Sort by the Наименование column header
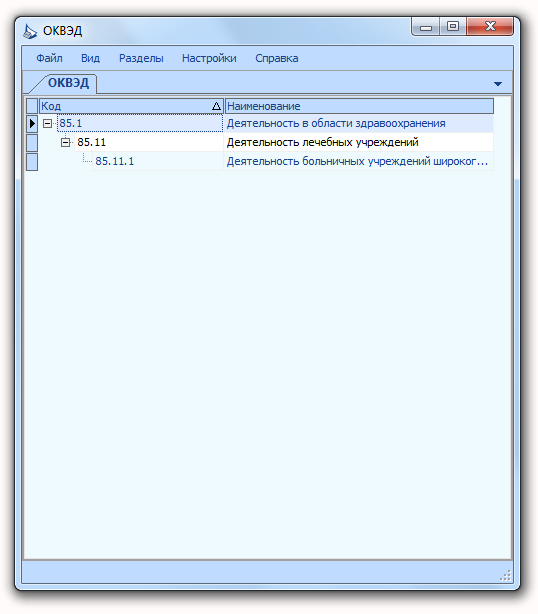 (x=359, y=106)
